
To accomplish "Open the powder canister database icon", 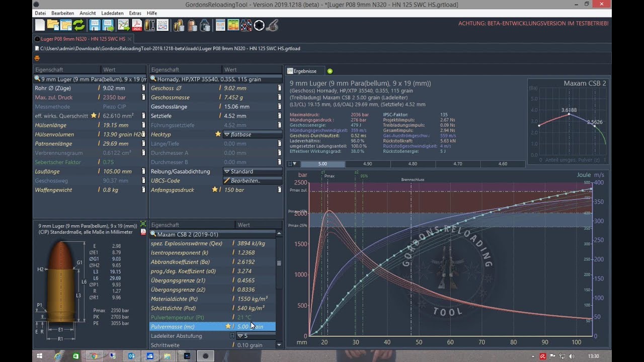I will click(x=204, y=25).
